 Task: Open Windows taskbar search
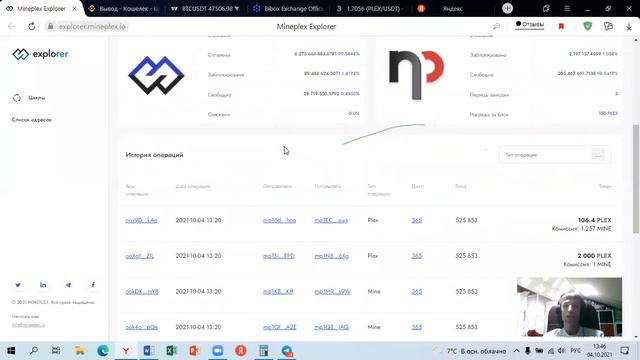[x=34, y=351]
